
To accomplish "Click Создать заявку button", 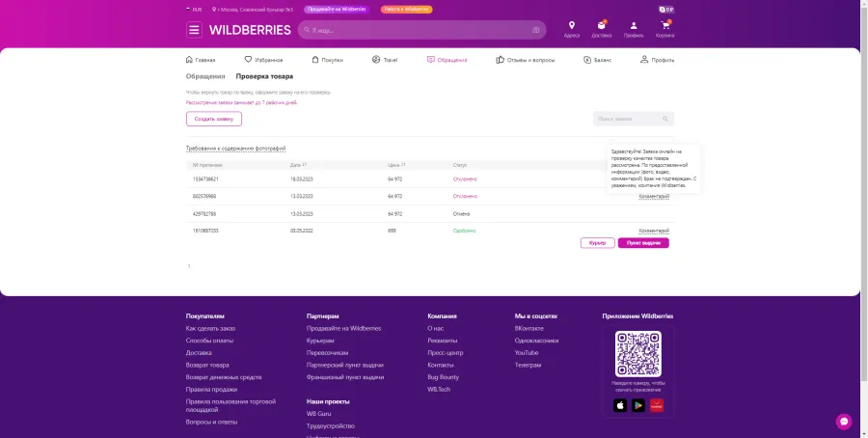I will coord(214,119).
